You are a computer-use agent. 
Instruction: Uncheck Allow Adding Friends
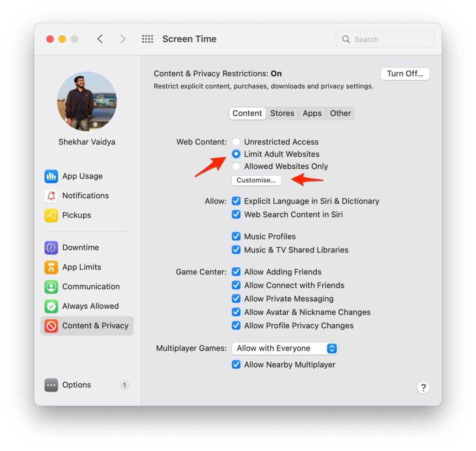(x=236, y=272)
